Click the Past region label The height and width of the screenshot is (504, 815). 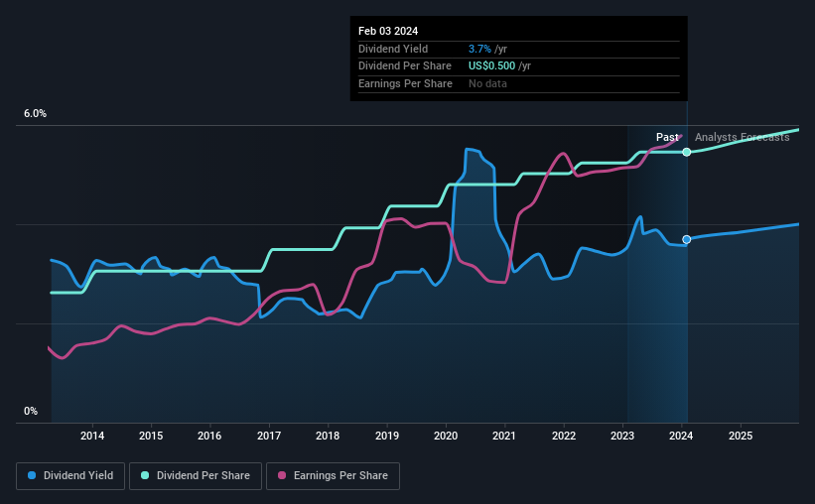tap(667, 137)
